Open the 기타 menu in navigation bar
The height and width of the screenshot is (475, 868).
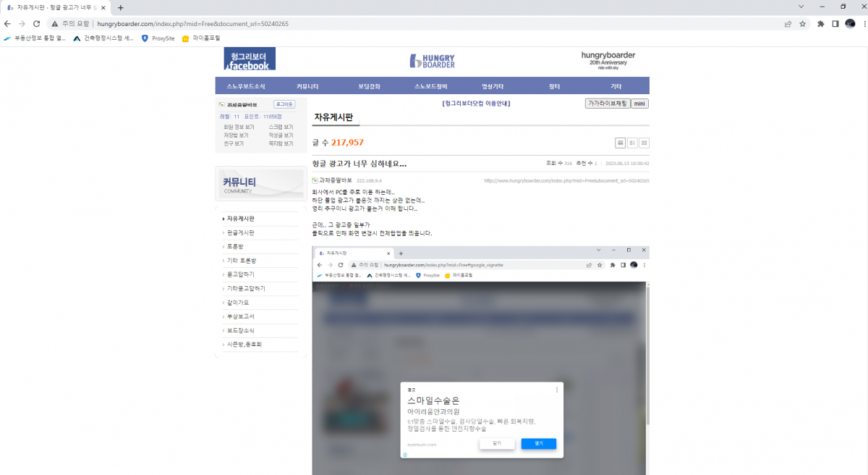[616, 86]
